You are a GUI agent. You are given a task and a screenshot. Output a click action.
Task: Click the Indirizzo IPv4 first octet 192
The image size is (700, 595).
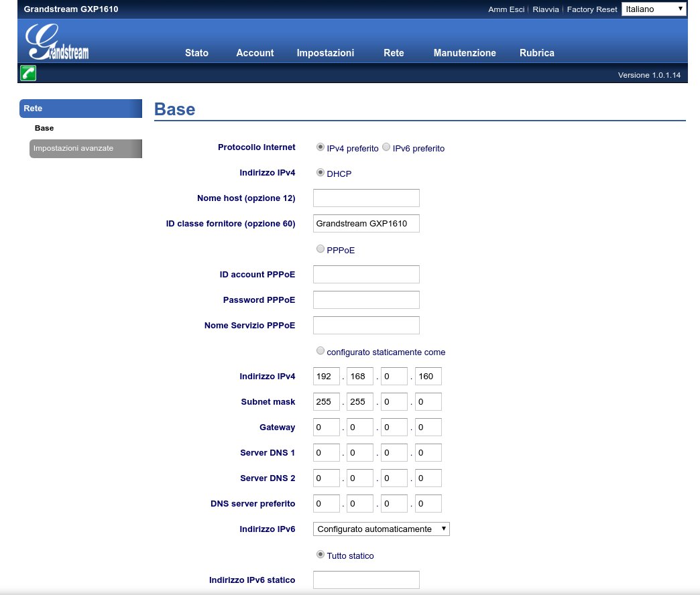pos(327,376)
